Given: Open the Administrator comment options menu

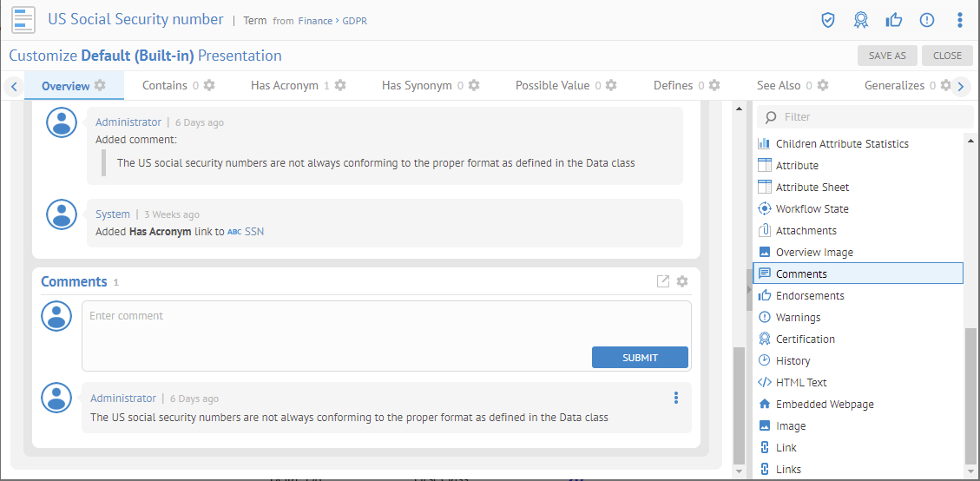Looking at the screenshot, I should [676, 398].
